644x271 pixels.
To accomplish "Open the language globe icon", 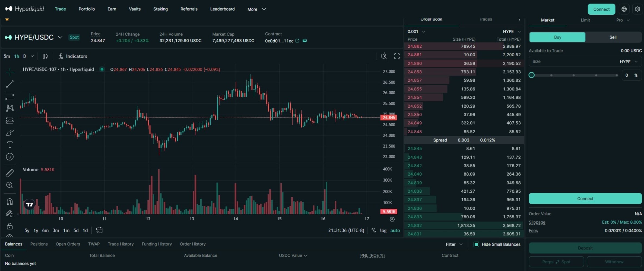I will click(624, 9).
